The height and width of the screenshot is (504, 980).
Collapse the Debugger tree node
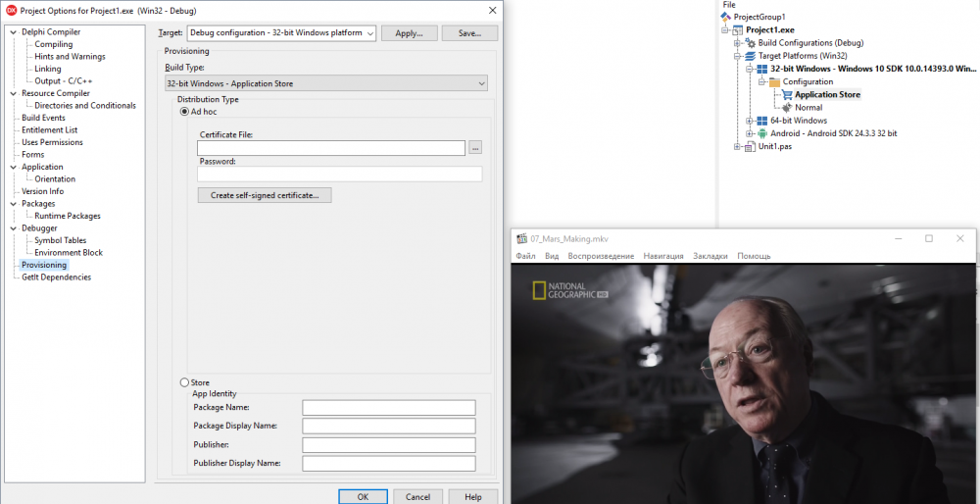point(15,228)
